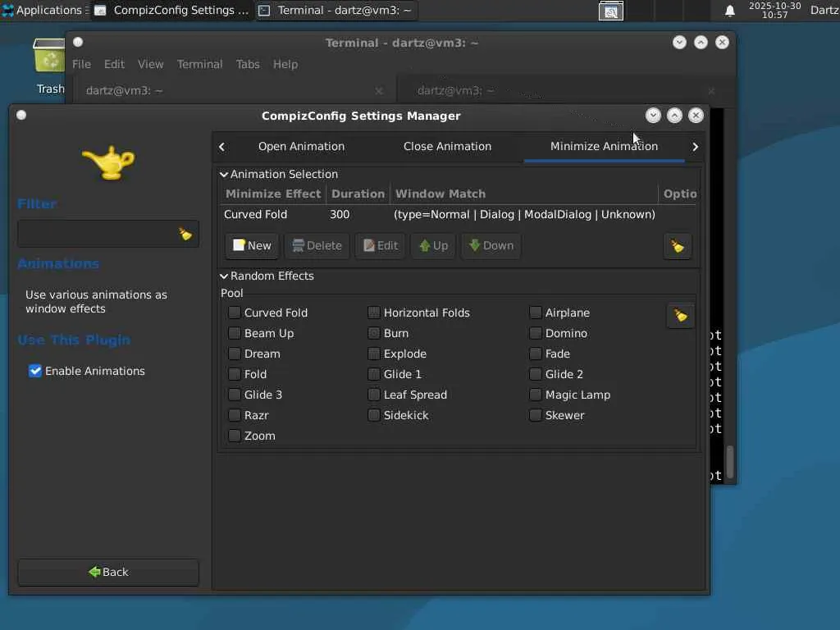Disable the Enable Animations checkbox
840x630 pixels.
[35, 371]
